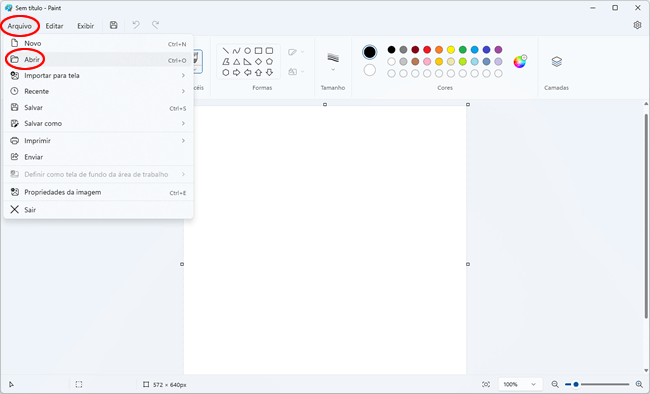Pick the dark red color swatch
This screenshot has width=650, height=394.
[x=415, y=50]
